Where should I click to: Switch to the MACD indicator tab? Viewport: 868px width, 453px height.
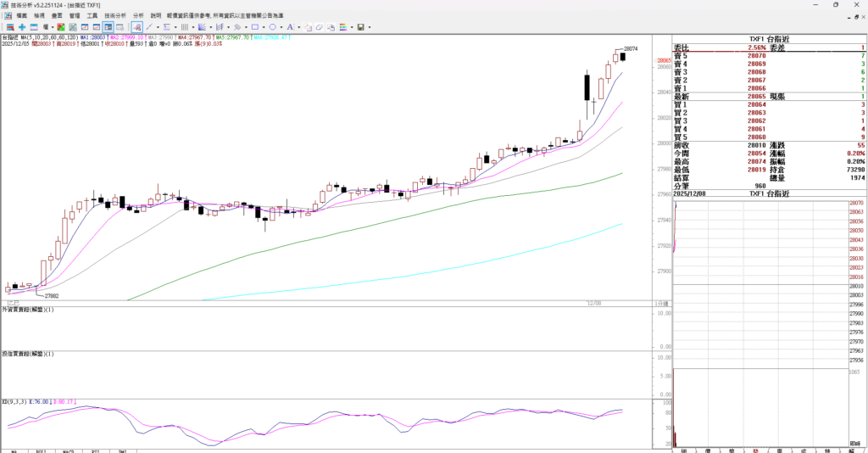click(x=68, y=450)
